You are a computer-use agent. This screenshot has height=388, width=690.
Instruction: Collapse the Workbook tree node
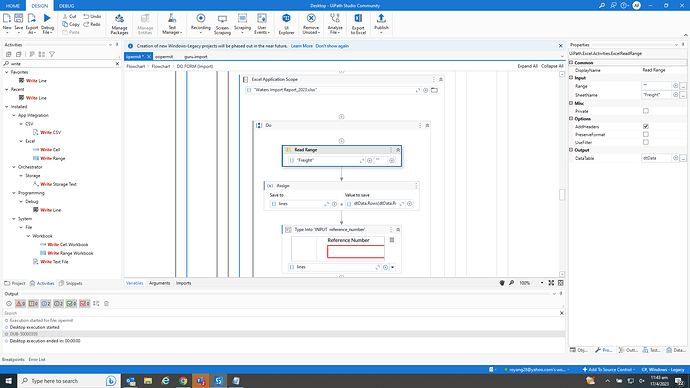point(29,236)
